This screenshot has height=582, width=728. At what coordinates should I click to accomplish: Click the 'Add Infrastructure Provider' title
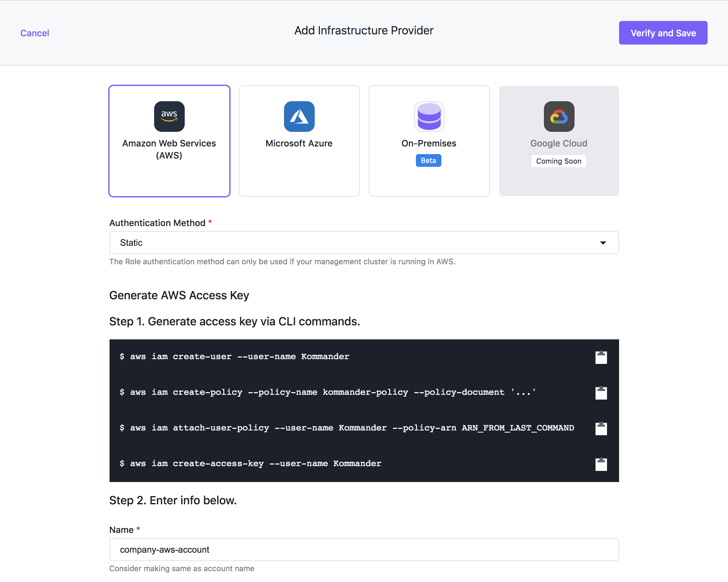[x=364, y=30]
